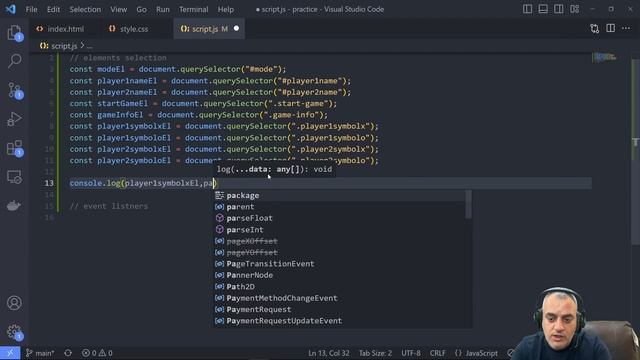Click the suggestion list scrollbar

click(469, 204)
